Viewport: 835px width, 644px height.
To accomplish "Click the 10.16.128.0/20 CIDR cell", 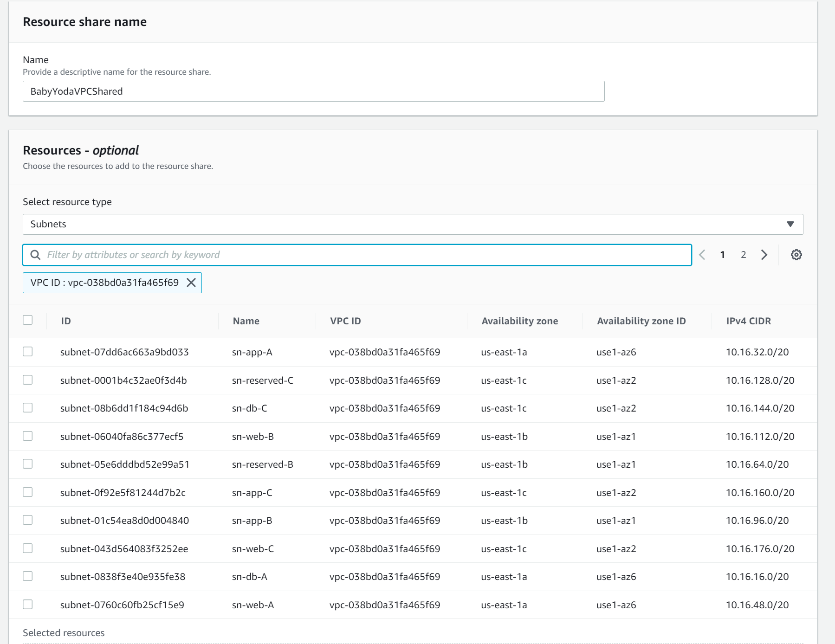I will click(x=760, y=380).
